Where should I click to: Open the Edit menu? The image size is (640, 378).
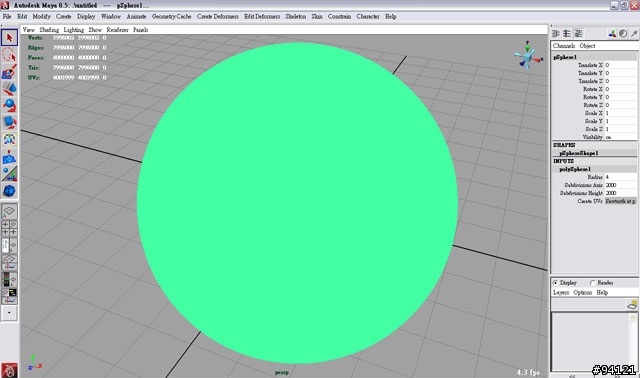22,16
